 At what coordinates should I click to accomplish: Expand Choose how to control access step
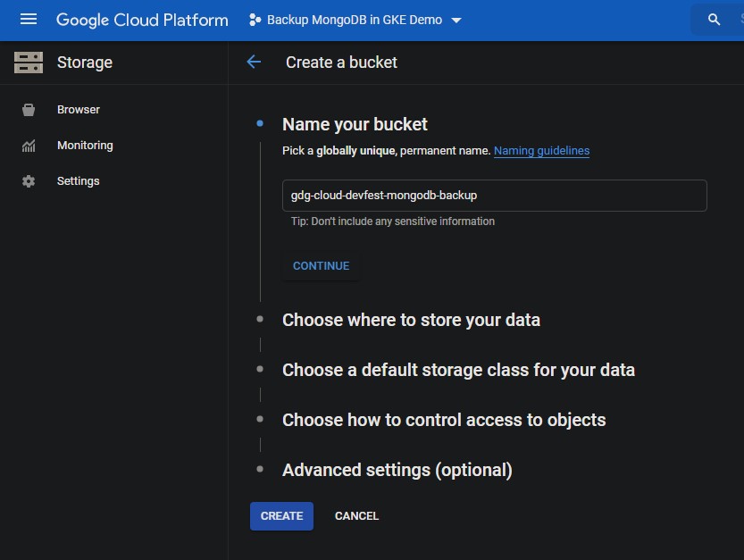coord(444,420)
